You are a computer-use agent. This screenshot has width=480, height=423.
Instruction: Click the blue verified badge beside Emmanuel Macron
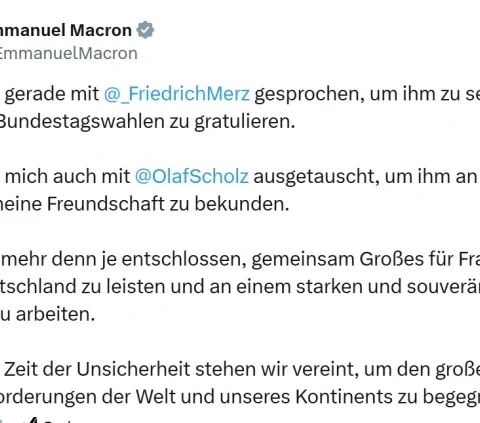click(145, 30)
